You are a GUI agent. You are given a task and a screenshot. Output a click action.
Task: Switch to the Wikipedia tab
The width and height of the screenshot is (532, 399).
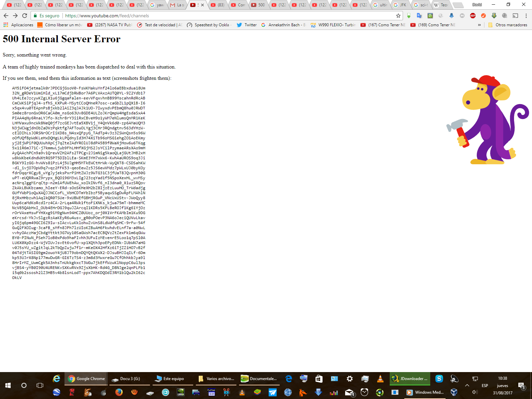[x=441, y=5]
